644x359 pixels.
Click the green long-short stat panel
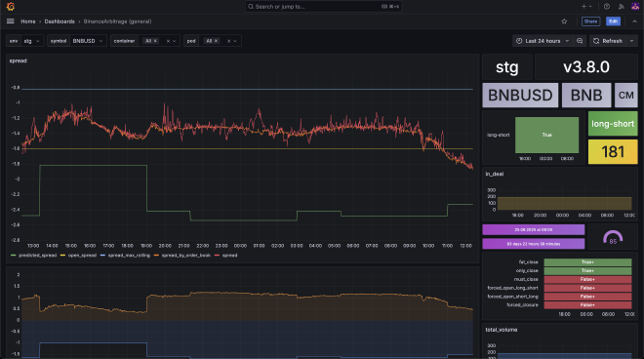tap(613, 124)
